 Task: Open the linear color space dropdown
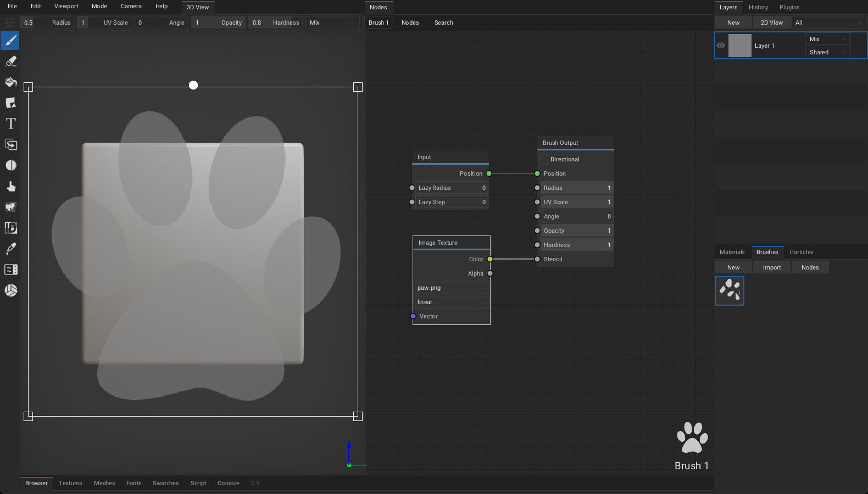click(x=451, y=302)
